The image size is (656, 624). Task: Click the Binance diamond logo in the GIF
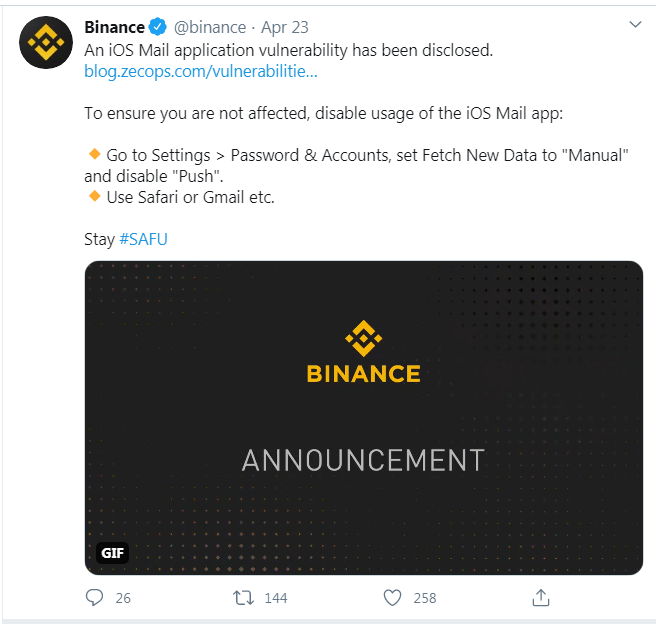pos(363,338)
